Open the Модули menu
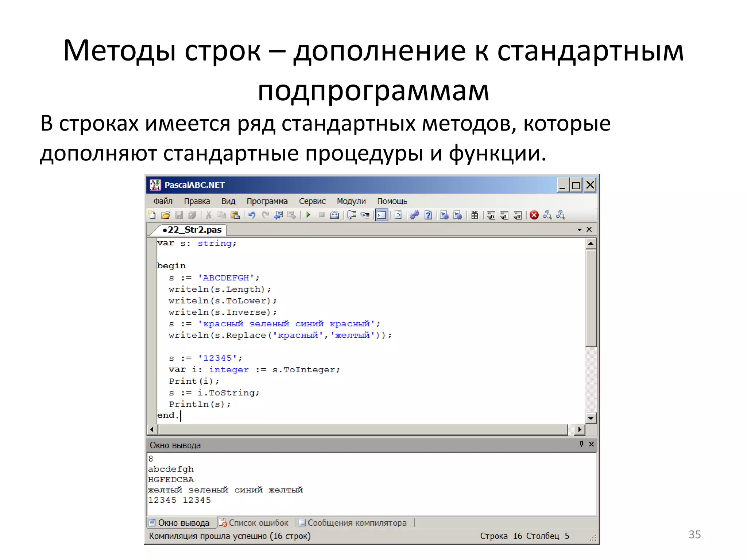The width and height of the screenshot is (747, 560). (351, 201)
